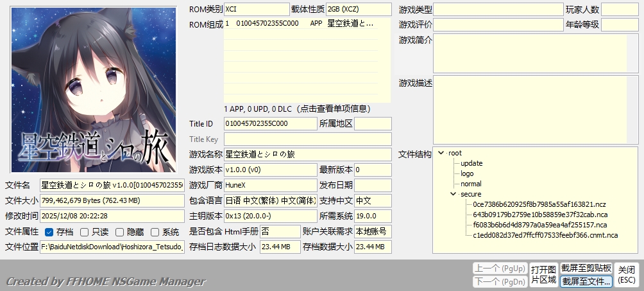
Task: Click the 文件位置 file path field
Action: point(112,247)
